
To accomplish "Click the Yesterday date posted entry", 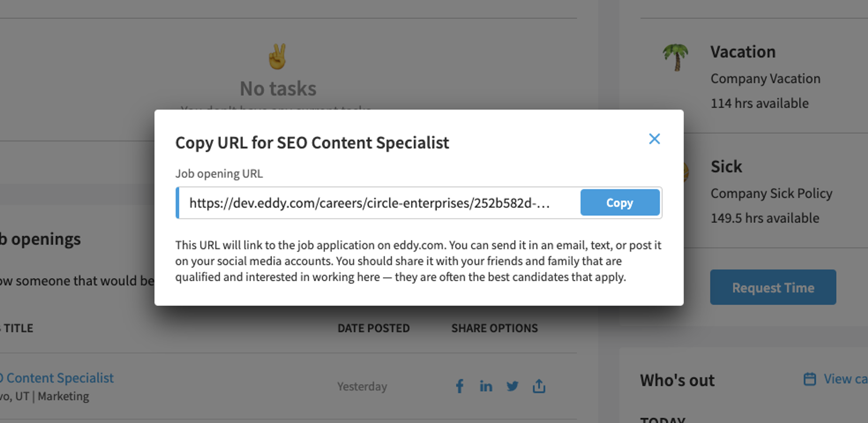I will (362, 386).
